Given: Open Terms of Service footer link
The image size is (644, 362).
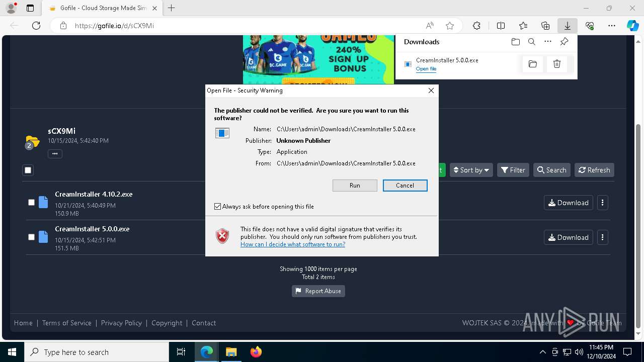Looking at the screenshot, I should click(x=67, y=323).
